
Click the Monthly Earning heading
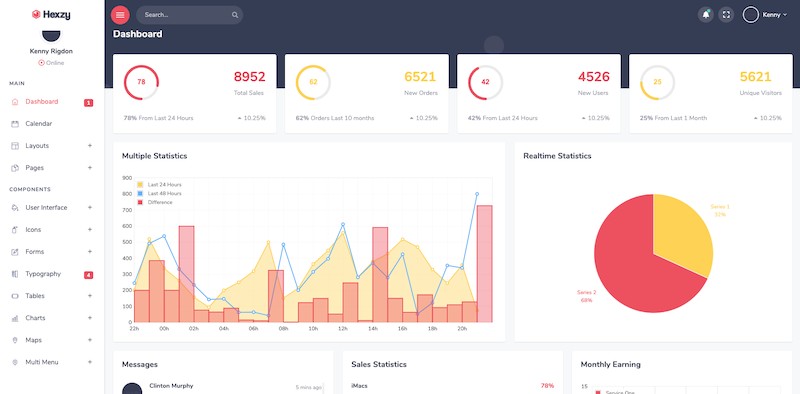point(611,364)
